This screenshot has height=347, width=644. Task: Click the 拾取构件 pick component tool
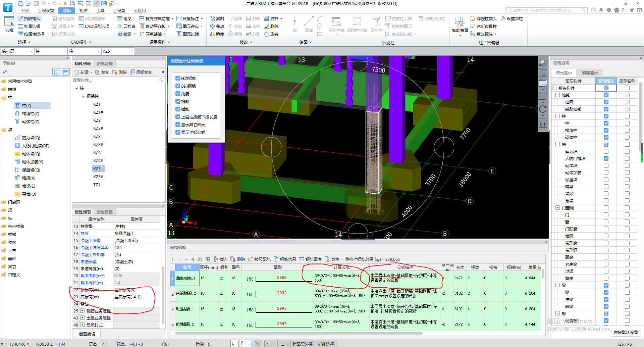click(x=29, y=18)
